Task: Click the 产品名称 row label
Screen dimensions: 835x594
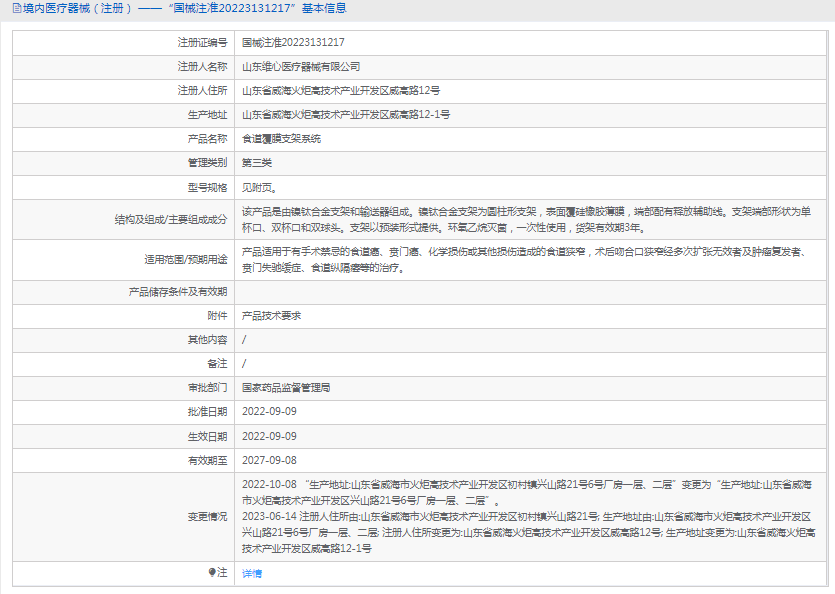Action: [x=207, y=139]
